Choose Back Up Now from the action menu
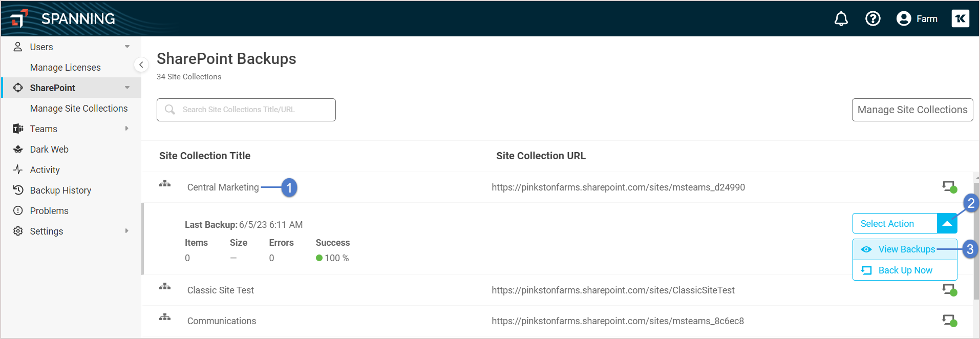 (905, 270)
